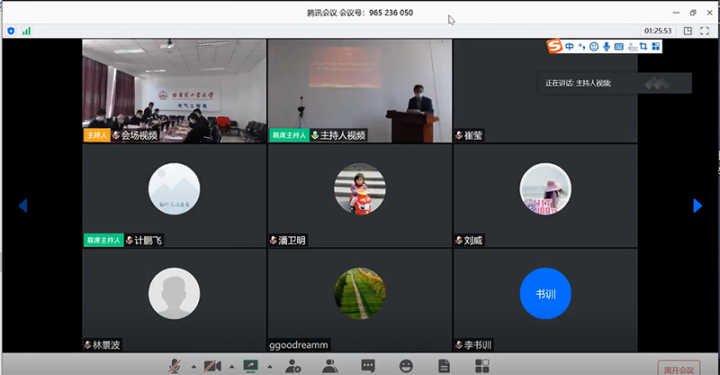
Task: Open the meeting security shield icon
Action: pyautogui.click(x=11, y=31)
